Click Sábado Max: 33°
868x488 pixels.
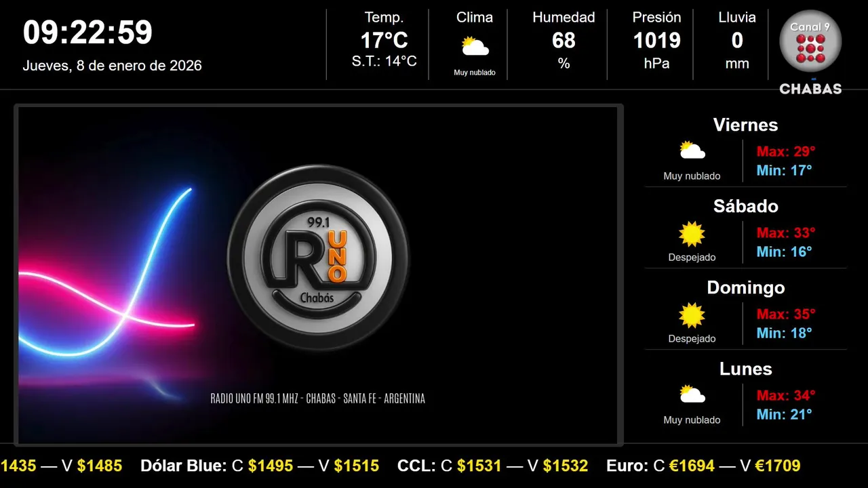click(x=786, y=232)
